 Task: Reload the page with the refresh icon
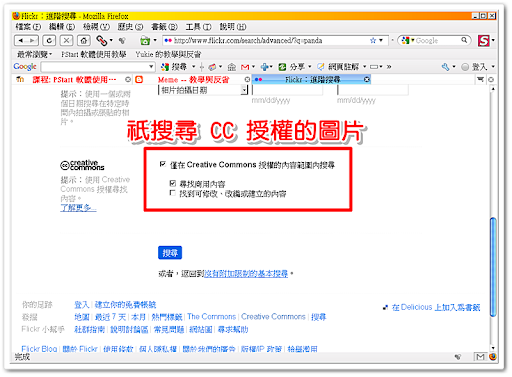click(49, 41)
